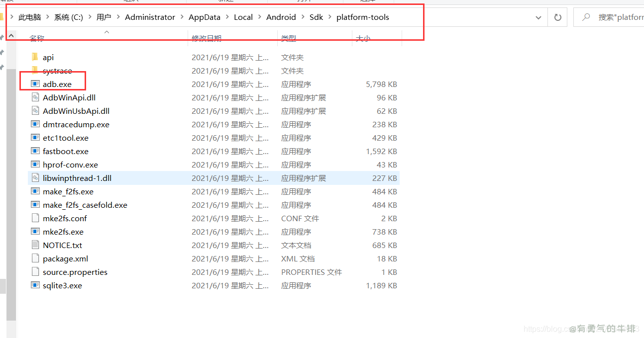The width and height of the screenshot is (644, 338).
Task: Navigate to Android in the breadcrumb path
Action: click(x=281, y=17)
